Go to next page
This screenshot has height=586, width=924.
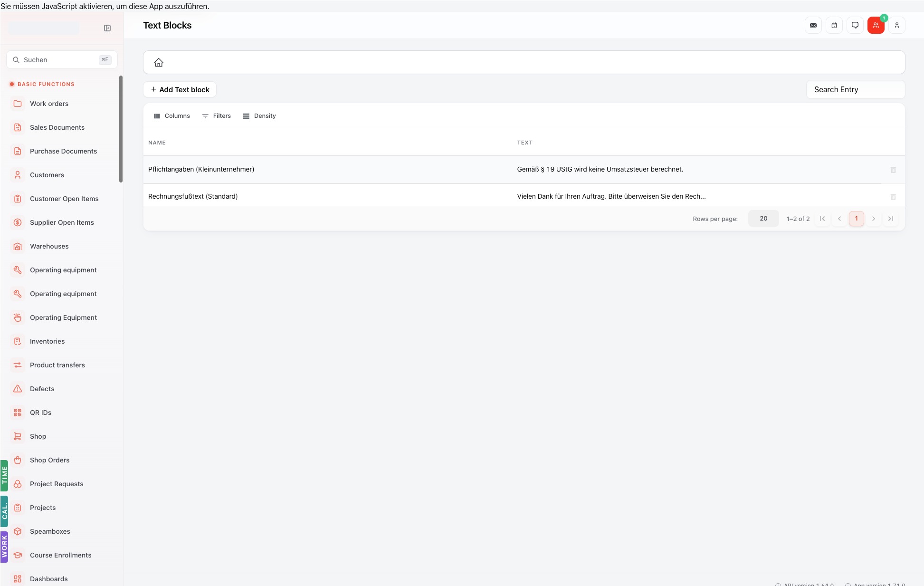(x=874, y=219)
